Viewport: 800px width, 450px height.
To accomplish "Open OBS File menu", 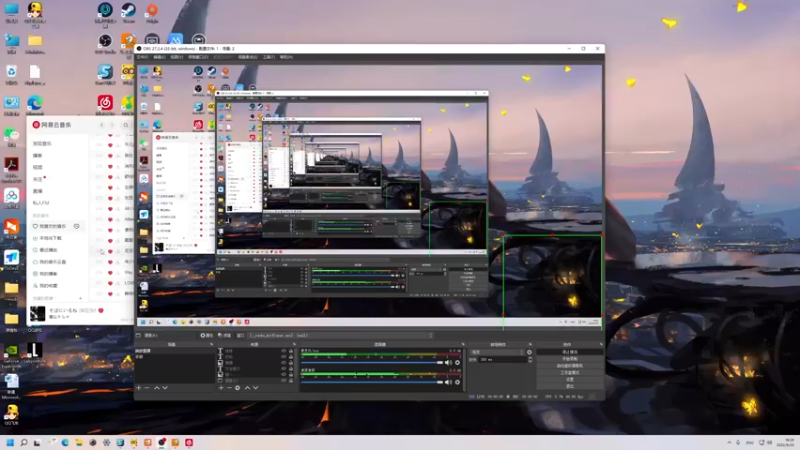I will [x=142, y=57].
